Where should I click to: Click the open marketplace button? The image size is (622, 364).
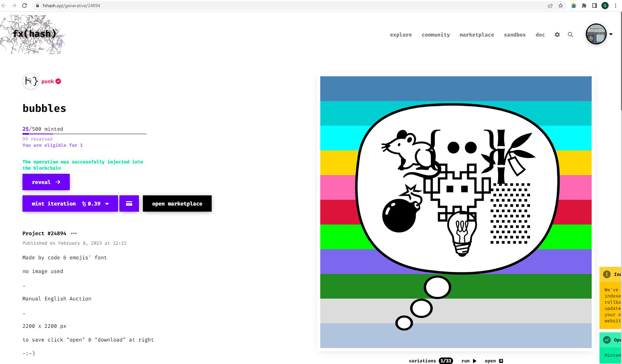click(x=177, y=204)
